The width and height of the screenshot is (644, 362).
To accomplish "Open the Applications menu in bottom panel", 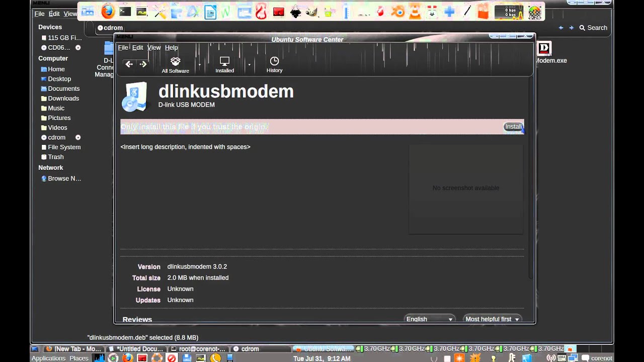I will point(48,358).
